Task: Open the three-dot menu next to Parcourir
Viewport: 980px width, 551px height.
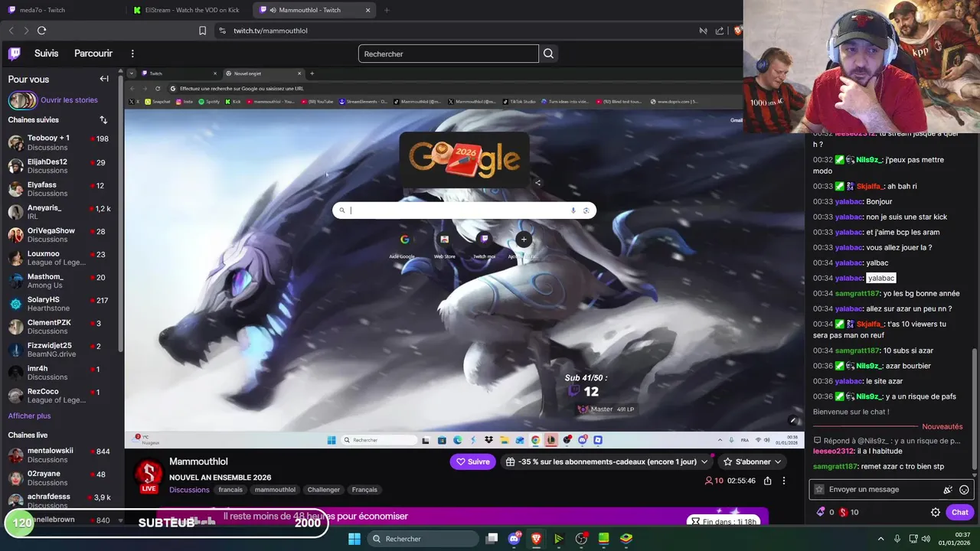Action: tap(132, 54)
